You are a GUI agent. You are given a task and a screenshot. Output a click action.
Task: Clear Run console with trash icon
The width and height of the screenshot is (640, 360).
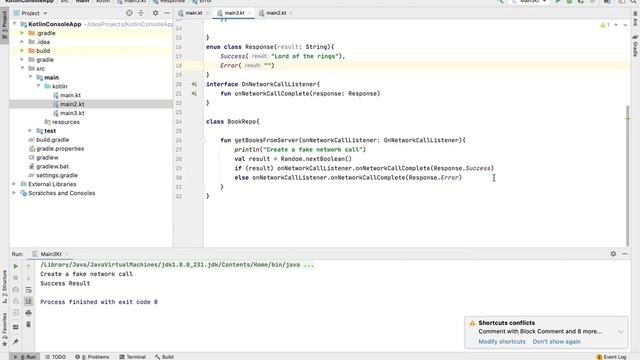pos(28,324)
